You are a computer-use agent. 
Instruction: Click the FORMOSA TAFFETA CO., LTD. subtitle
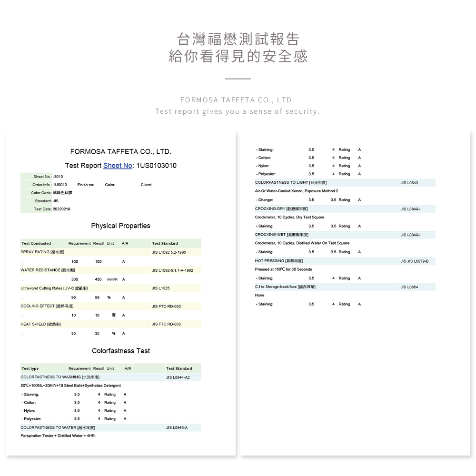point(238,100)
